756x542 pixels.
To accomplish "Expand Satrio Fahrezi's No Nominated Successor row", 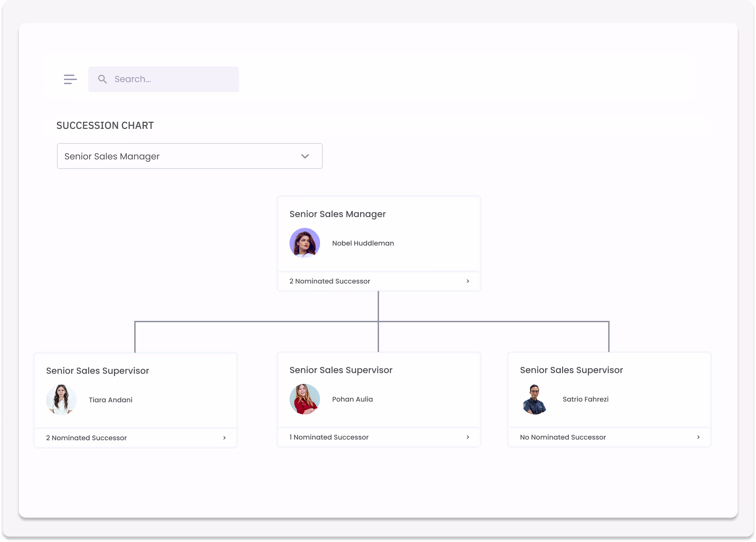I will point(609,437).
